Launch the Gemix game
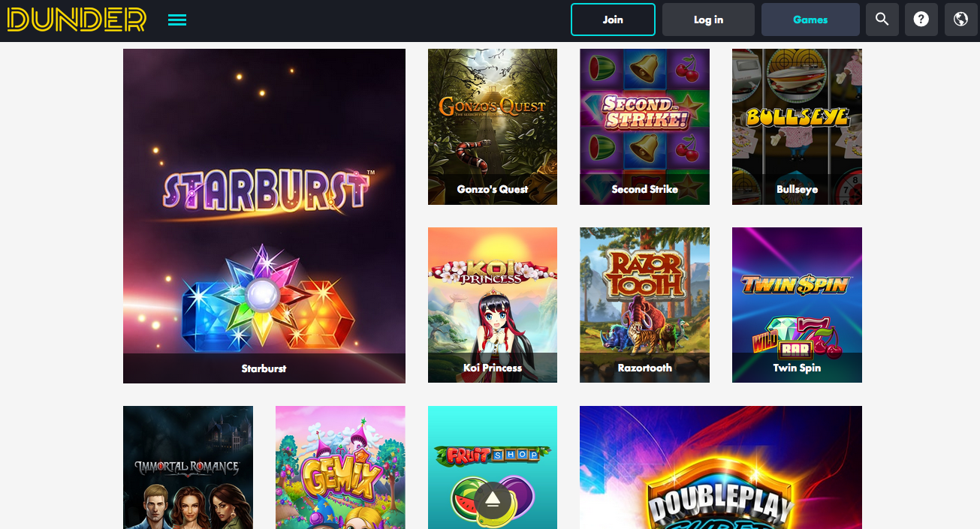 click(x=340, y=467)
